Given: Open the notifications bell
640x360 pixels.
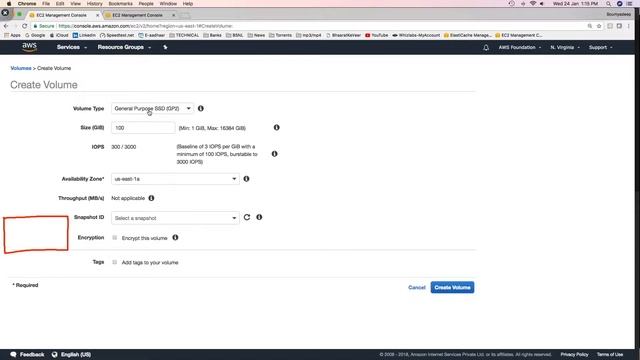Looking at the screenshot, I should (486, 48).
